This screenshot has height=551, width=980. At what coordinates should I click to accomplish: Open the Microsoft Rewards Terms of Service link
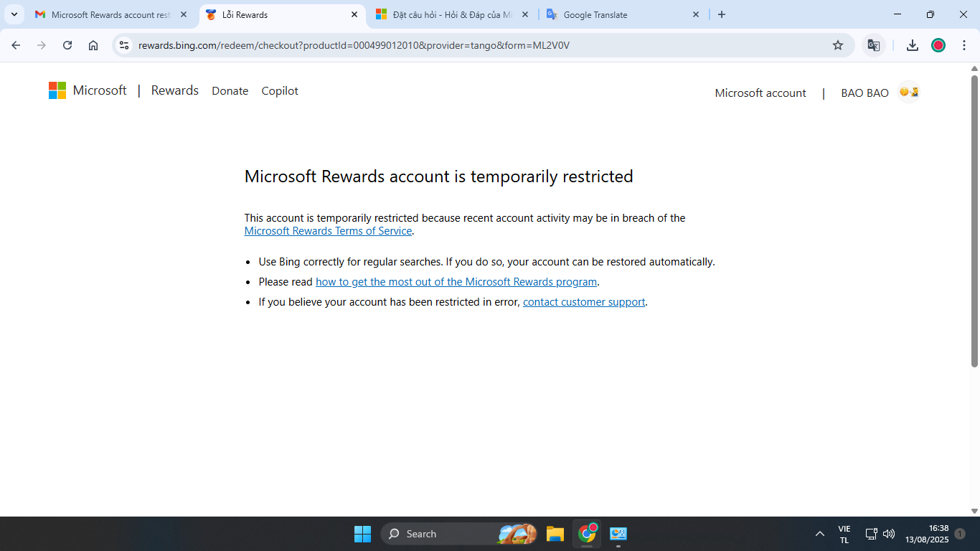[328, 230]
